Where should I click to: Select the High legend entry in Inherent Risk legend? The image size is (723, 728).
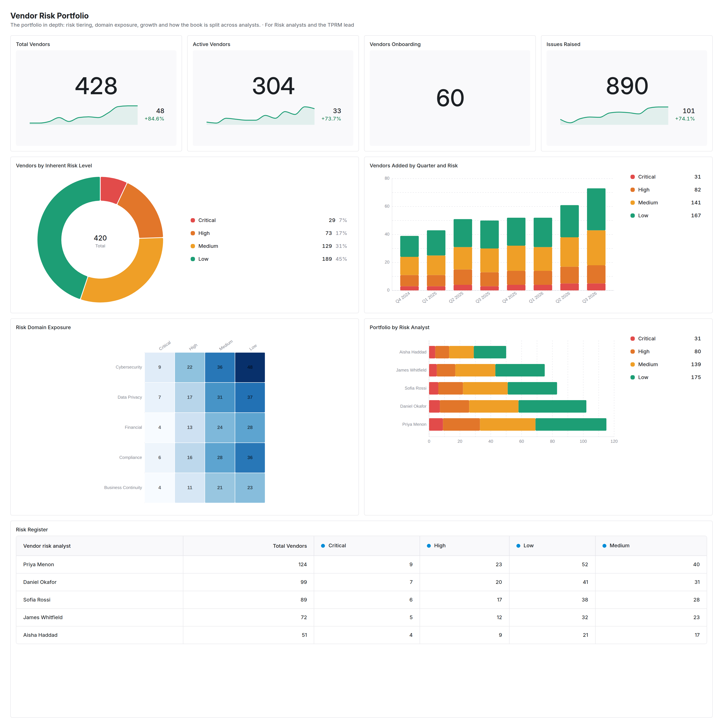[x=269, y=233]
